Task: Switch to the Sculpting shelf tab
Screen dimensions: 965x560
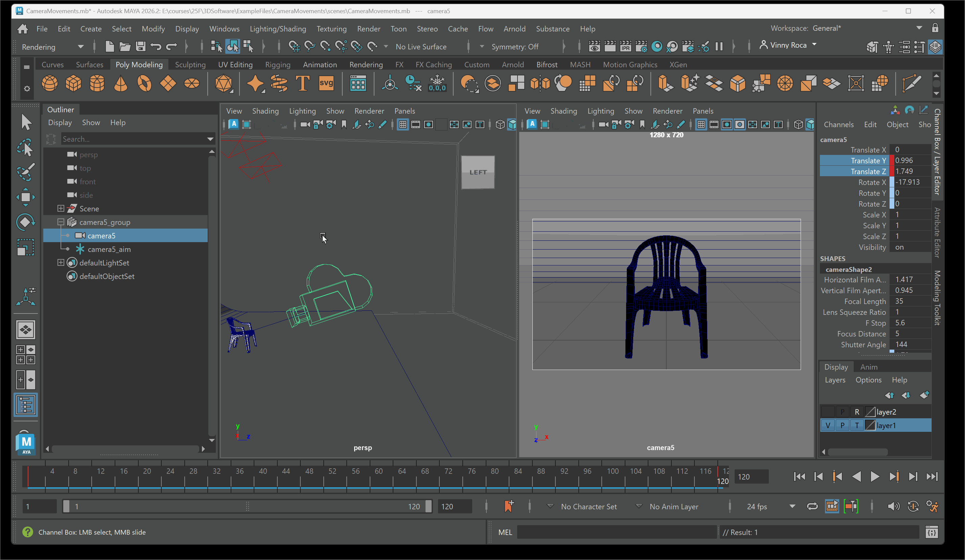Action: (x=190, y=65)
